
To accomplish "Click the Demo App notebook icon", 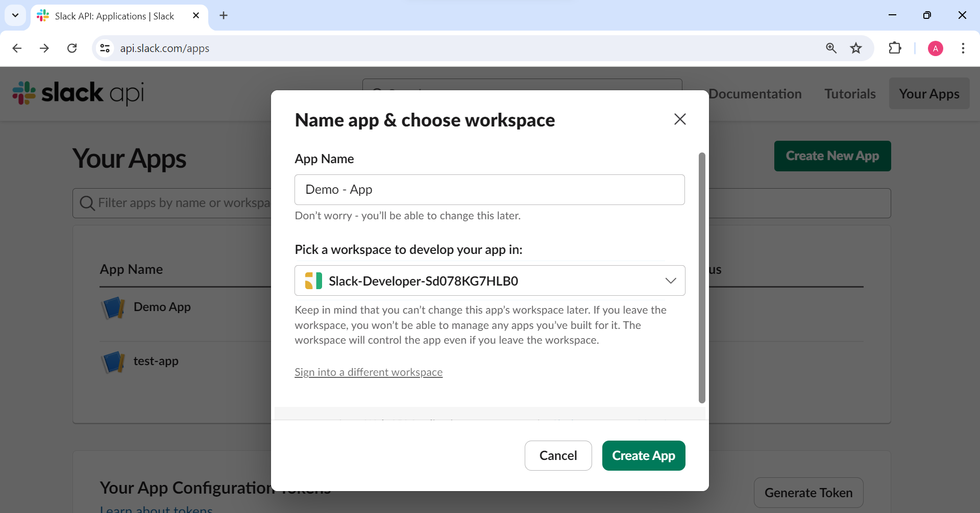I will 113,307.
